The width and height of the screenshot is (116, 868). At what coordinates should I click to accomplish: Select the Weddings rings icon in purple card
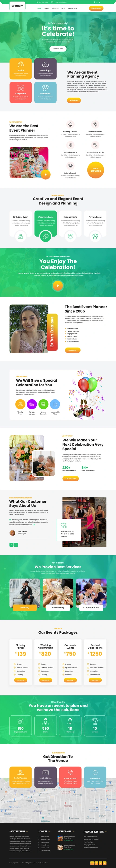point(45,64)
